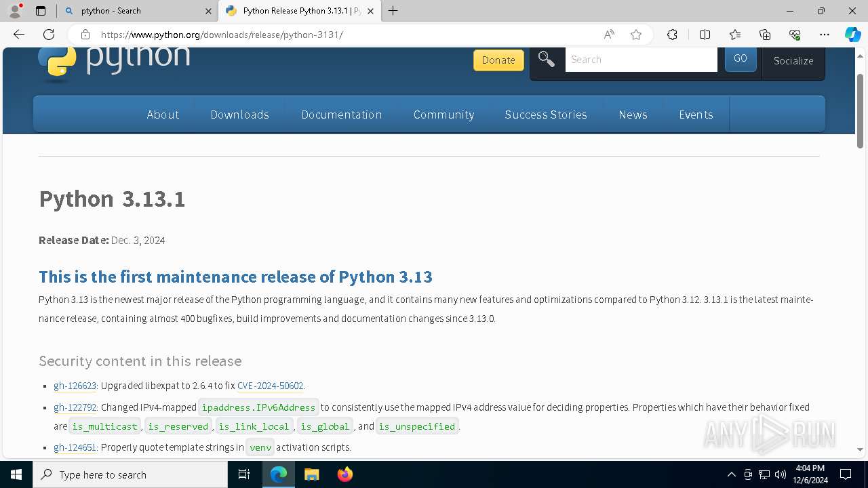Select the Python Release Python 3.13.1 tab

pos(300,11)
